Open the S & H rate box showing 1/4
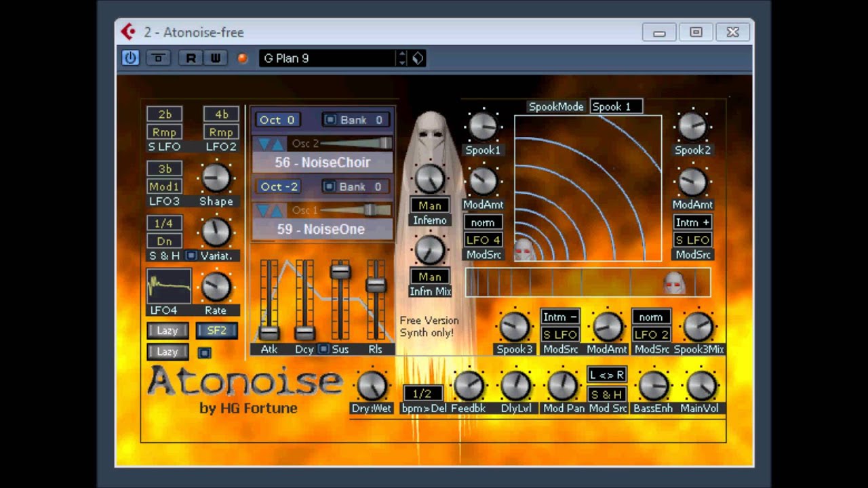 pyautogui.click(x=165, y=224)
